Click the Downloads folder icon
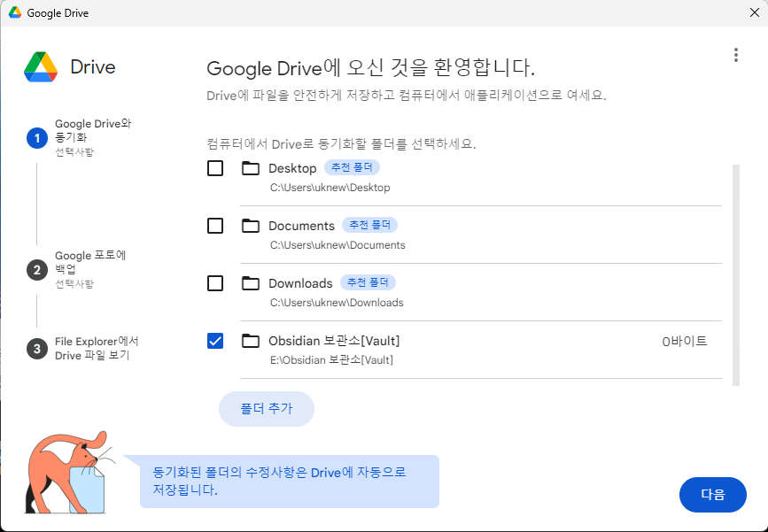The height and width of the screenshot is (532, 768). pos(250,283)
